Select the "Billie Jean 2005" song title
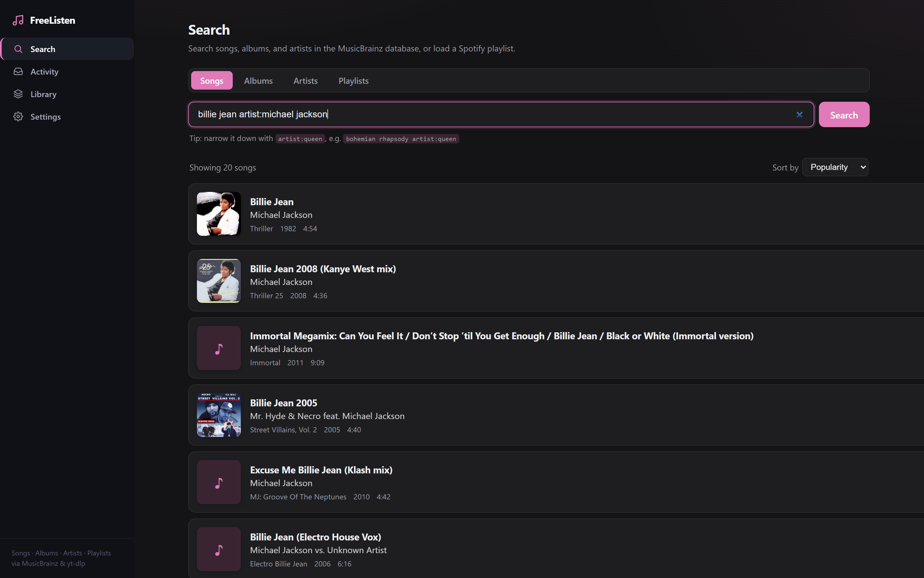The height and width of the screenshot is (578, 924). tap(284, 403)
